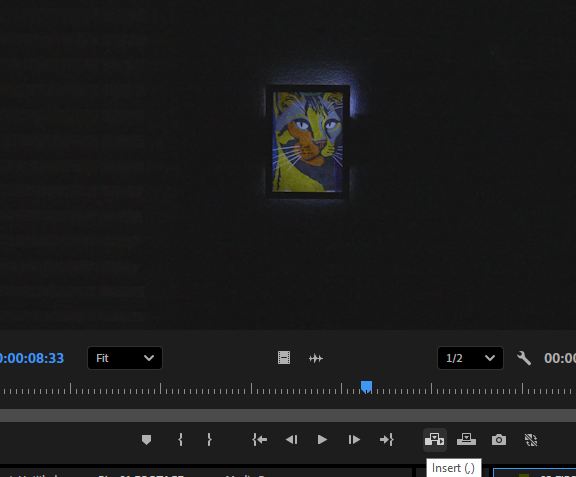
Task: Click the blue playhead marker on the ruler
Action: (366, 387)
